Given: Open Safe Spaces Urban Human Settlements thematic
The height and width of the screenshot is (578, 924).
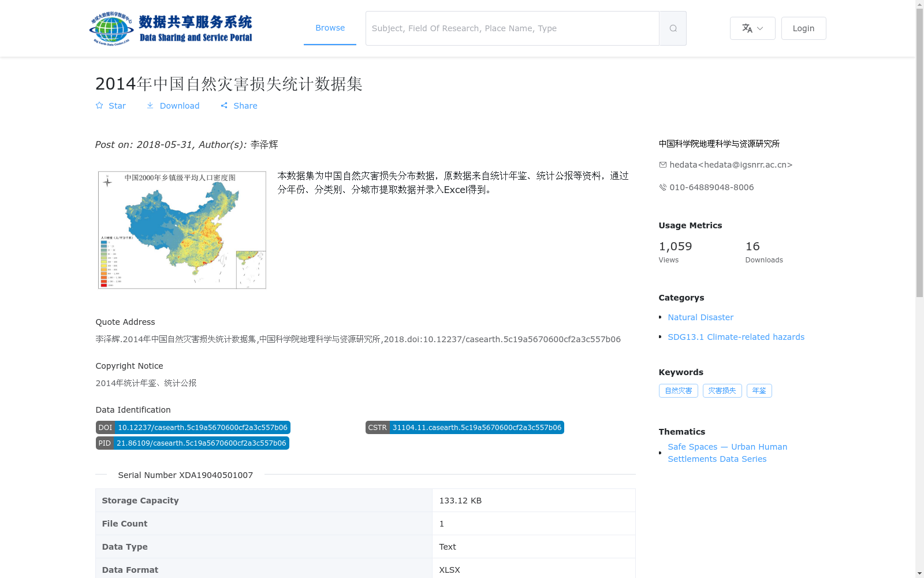Looking at the screenshot, I should [x=727, y=453].
